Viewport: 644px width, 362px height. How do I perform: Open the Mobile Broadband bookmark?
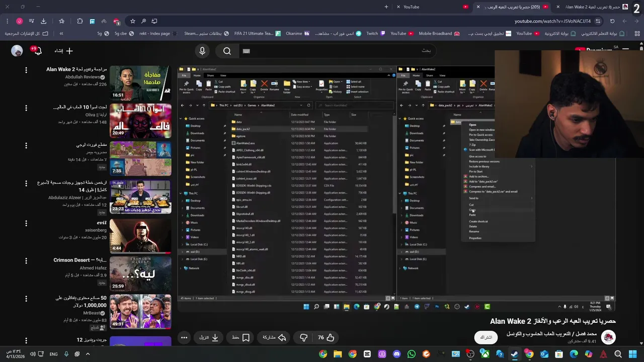pos(439,34)
